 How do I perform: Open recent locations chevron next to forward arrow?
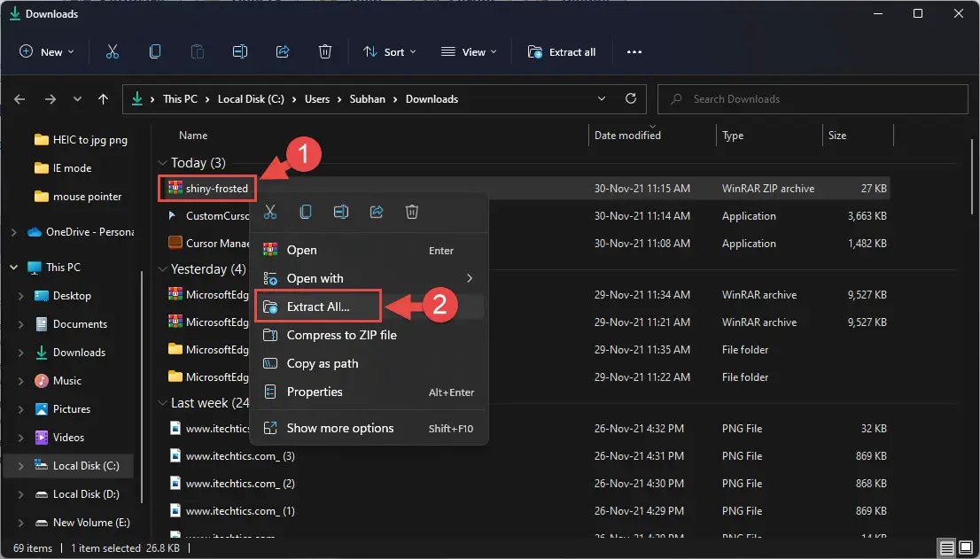(77, 99)
